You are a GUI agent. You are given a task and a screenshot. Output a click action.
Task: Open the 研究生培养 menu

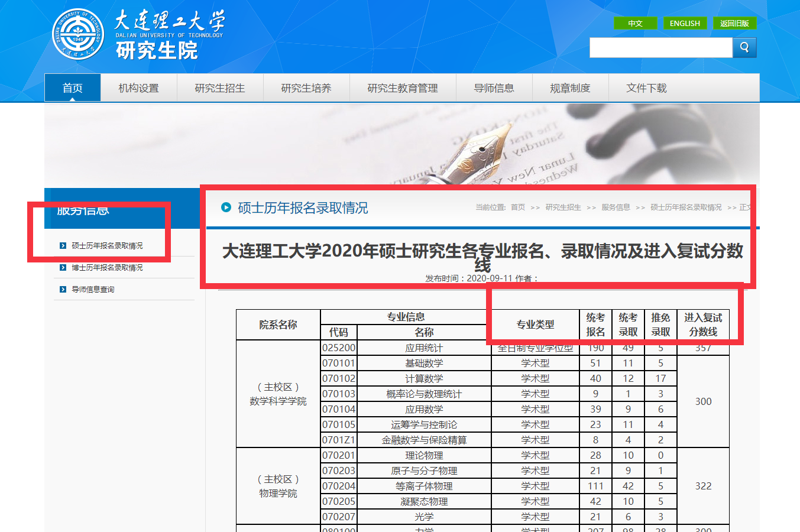(x=306, y=88)
